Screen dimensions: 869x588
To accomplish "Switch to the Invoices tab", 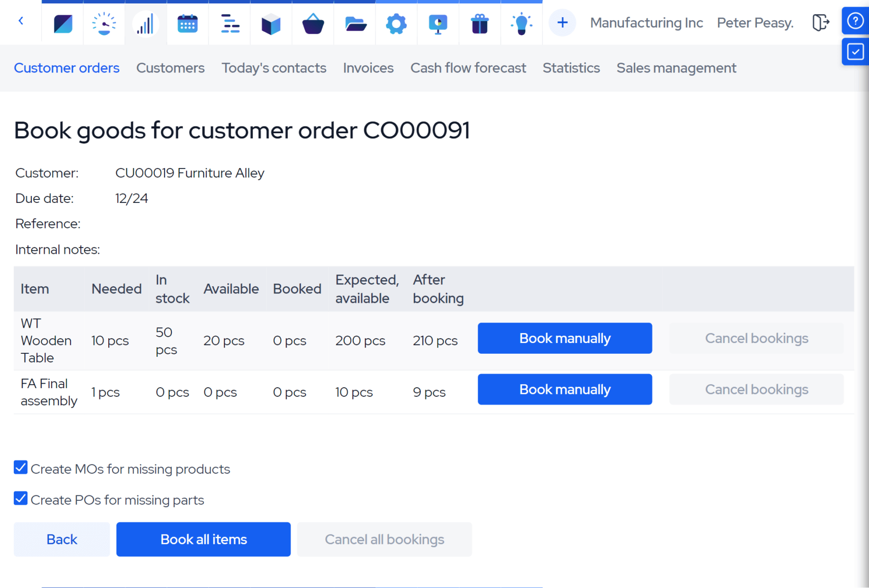I will [x=368, y=68].
